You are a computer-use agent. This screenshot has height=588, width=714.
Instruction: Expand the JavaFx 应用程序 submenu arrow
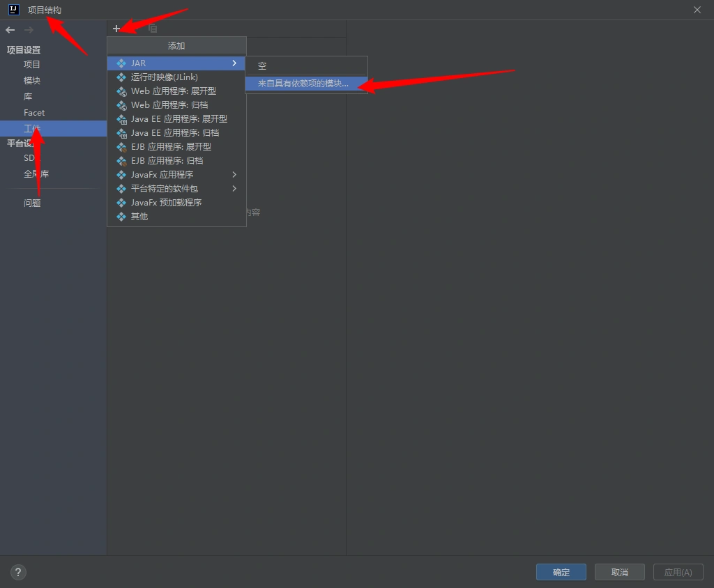(x=234, y=175)
